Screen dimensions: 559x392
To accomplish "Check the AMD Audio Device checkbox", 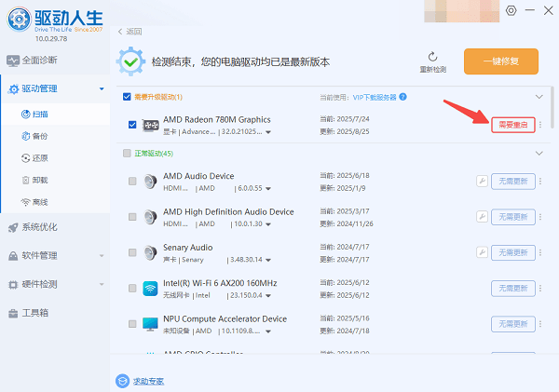I will point(132,181).
